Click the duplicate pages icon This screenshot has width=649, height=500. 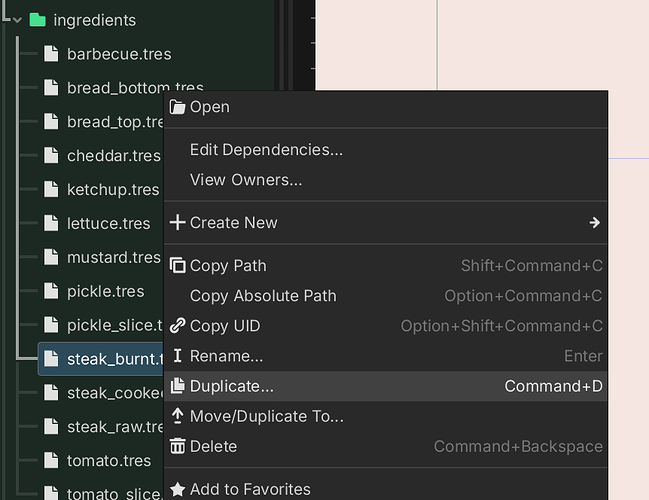pyautogui.click(x=178, y=386)
